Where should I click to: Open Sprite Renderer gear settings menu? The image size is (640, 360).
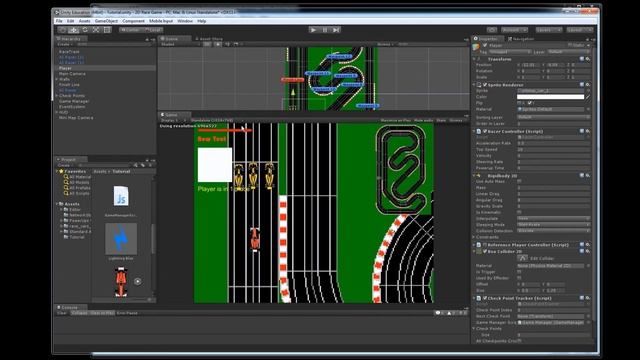(x=588, y=84)
